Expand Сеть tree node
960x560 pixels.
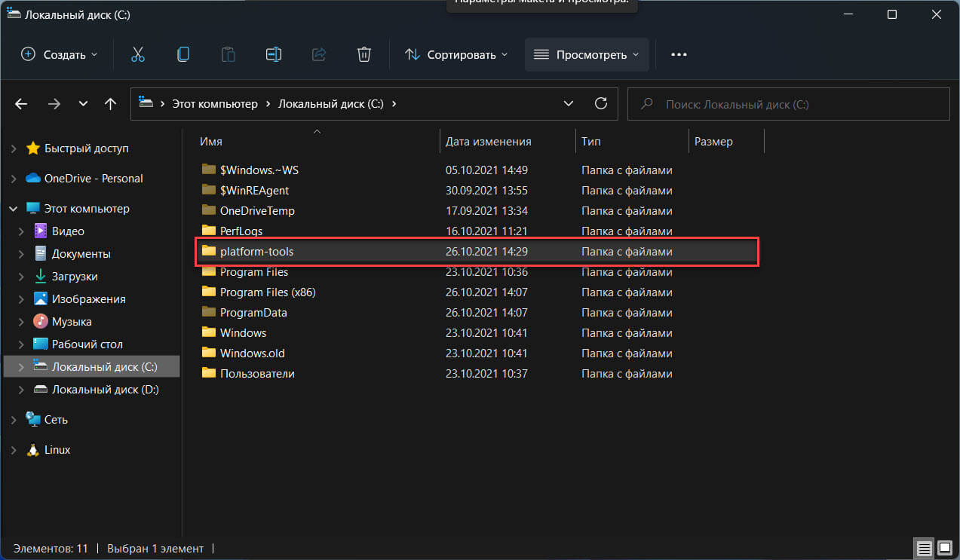coord(14,420)
